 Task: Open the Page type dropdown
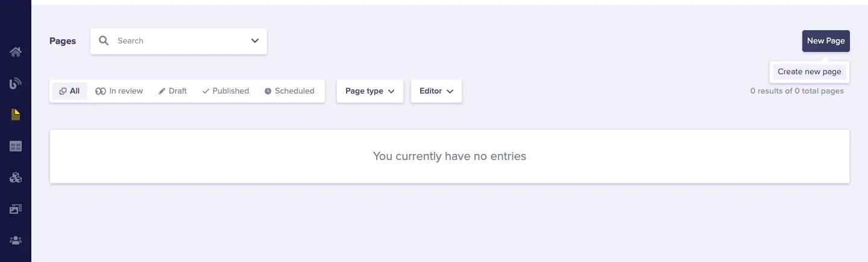tap(370, 91)
